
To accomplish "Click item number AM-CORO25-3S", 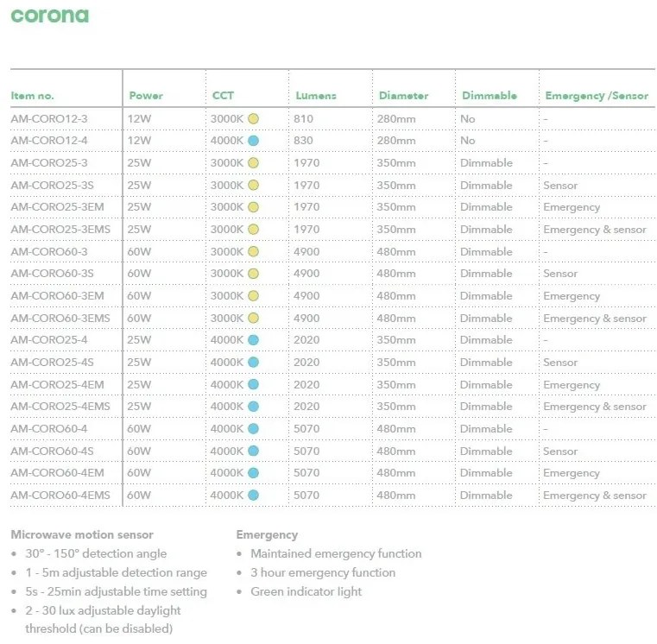I will (53, 186).
